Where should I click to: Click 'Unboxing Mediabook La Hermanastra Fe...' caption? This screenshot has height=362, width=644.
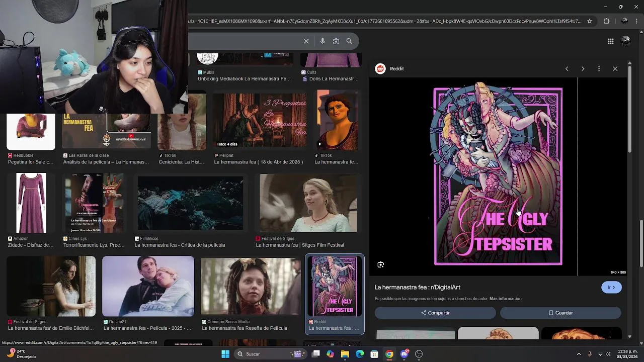(x=244, y=79)
